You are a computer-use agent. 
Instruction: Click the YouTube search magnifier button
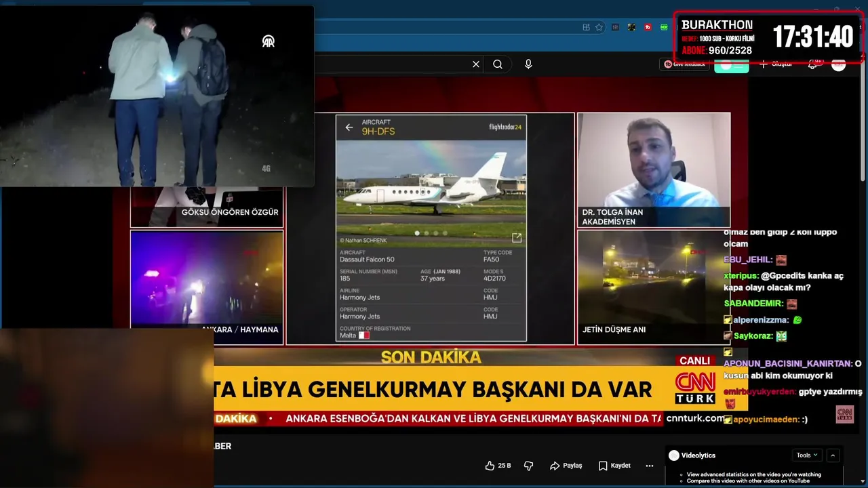pos(498,64)
